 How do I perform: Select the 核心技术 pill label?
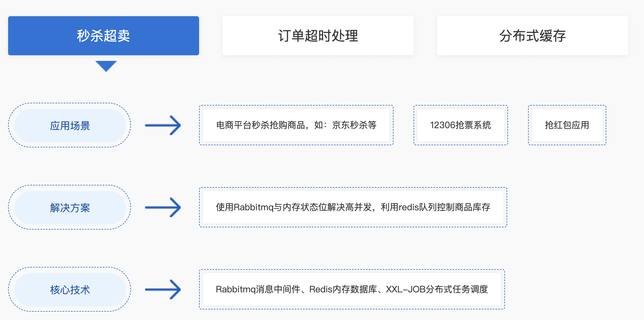coord(70,290)
